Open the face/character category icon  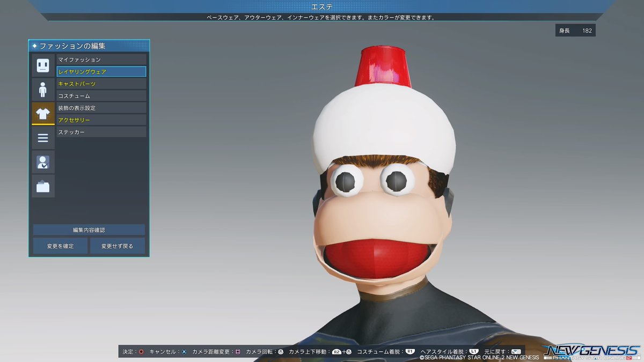point(43,65)
